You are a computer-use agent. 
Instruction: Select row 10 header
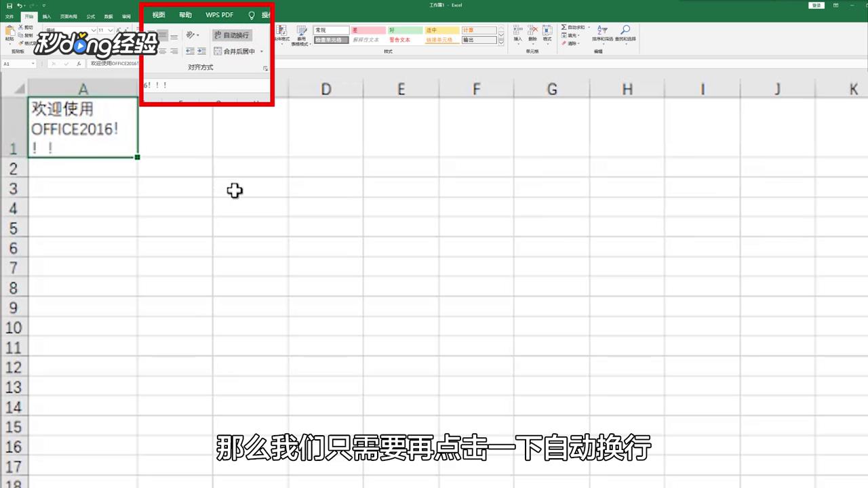[x=14, y=328]
